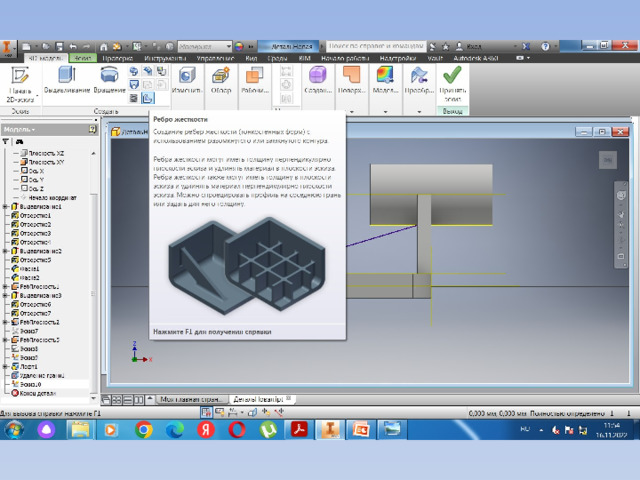Viewport: 640px width, 480px height.
Task: Click the highlighted Ребро жесткости (Rib) icon
Action: point(147,98)
